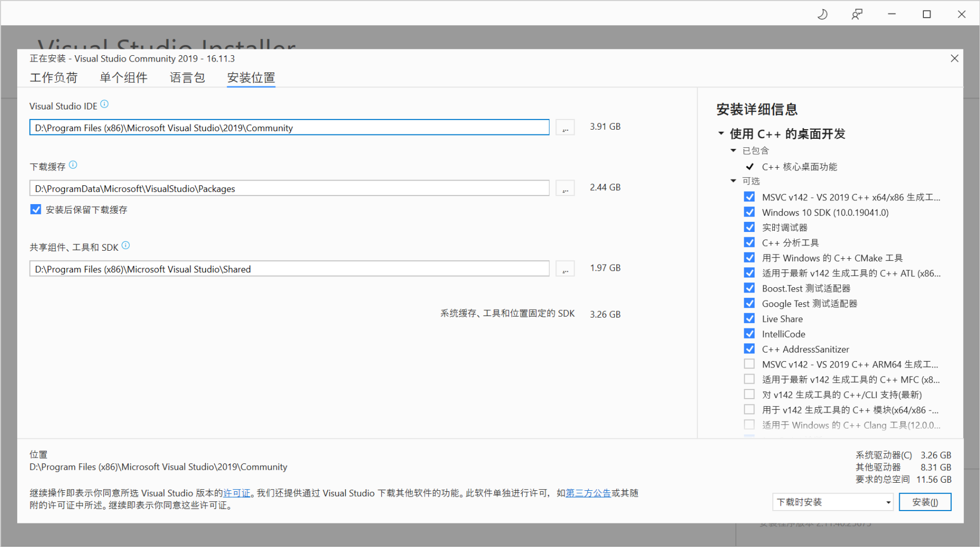Browse for the shared components folder

(x=565, y=268)
